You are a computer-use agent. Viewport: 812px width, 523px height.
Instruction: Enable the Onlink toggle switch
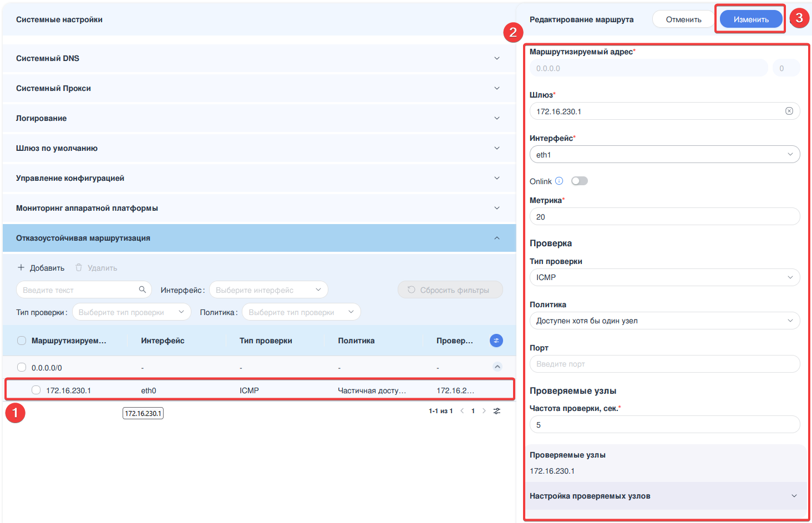[579, 181]
